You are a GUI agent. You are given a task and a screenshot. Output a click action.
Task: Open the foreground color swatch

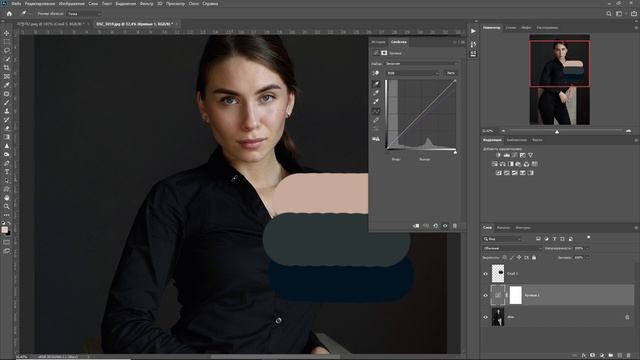pos(4,230)
